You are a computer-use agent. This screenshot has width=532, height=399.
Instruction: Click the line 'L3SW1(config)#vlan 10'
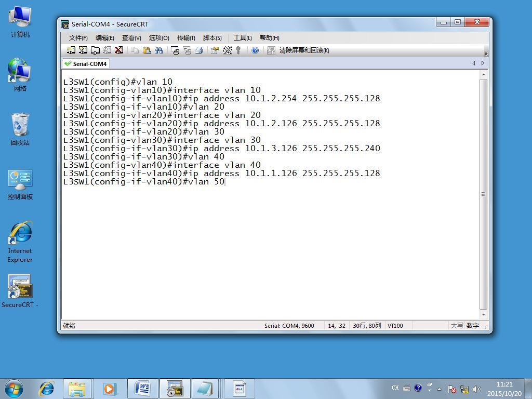click(x=118, y=82)
